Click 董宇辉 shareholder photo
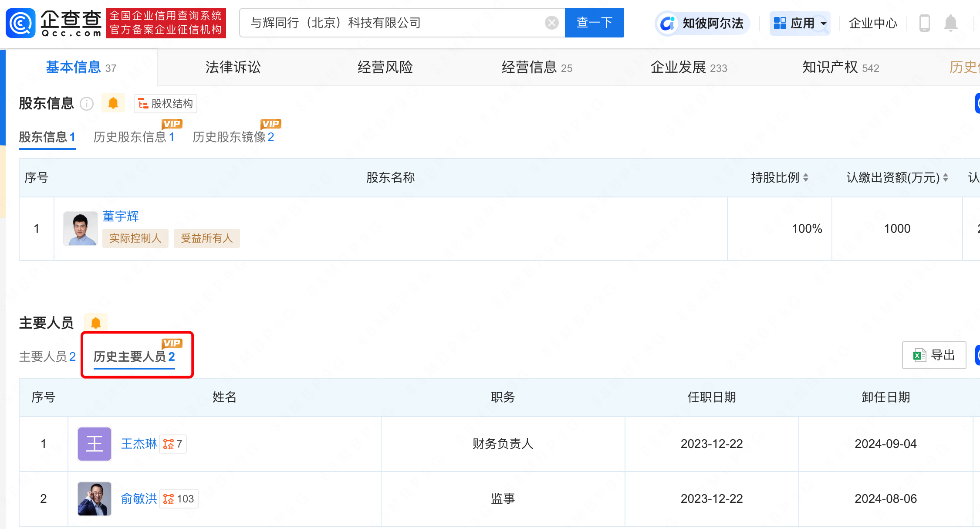The image size is (980, 529). coord(81,229)
